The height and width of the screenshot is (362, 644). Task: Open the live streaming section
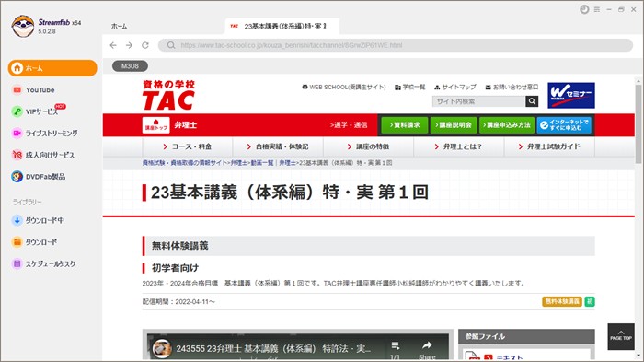[45, 133]
